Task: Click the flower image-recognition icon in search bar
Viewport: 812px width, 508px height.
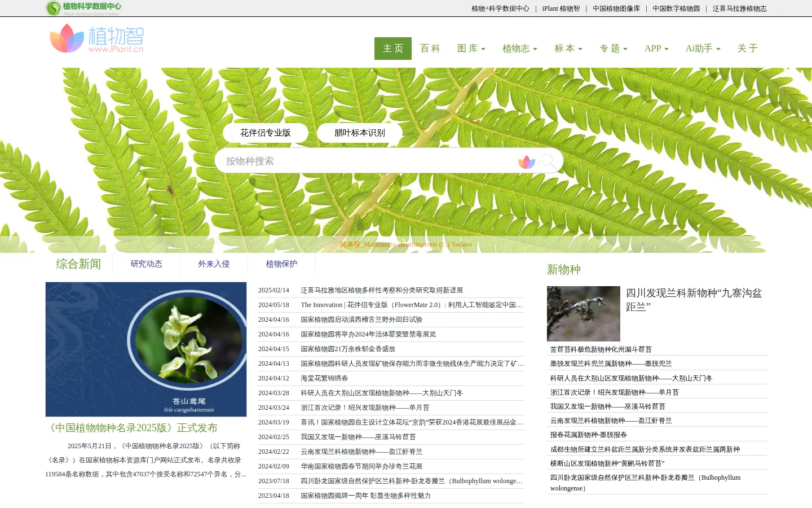Action: (527, 162)
